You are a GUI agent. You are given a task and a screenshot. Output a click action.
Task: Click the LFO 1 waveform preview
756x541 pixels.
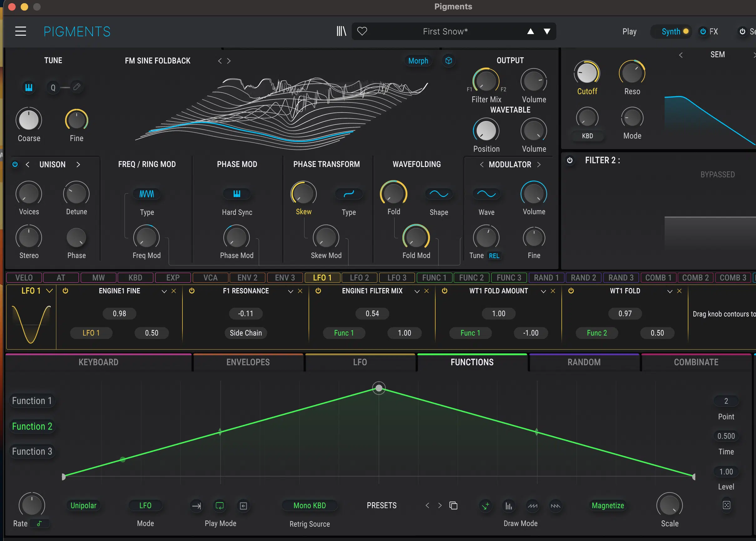31,324
